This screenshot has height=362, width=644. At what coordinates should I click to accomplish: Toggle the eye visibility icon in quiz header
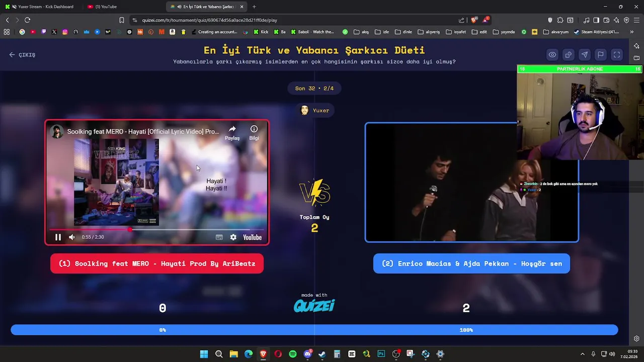pyautogui.click(x=552, y=55)
